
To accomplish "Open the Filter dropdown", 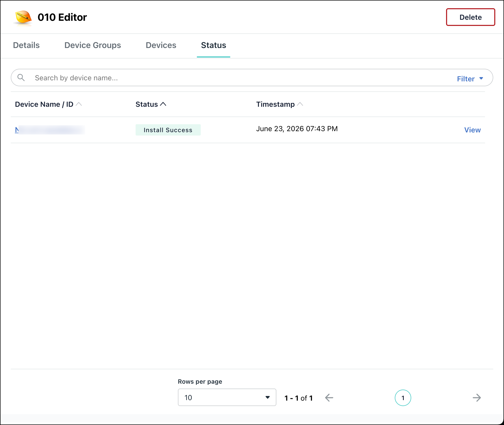I will [470, 79].
